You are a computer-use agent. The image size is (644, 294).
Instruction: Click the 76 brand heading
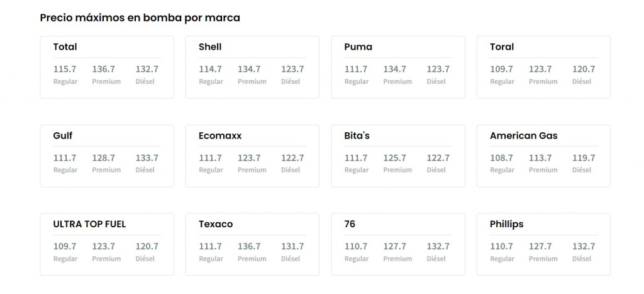[350, 224]
